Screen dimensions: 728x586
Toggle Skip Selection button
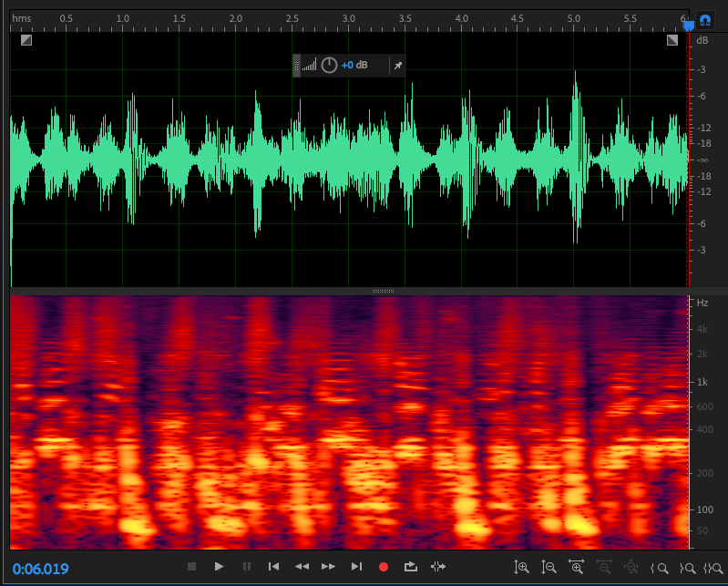click(x=438, y=566)
